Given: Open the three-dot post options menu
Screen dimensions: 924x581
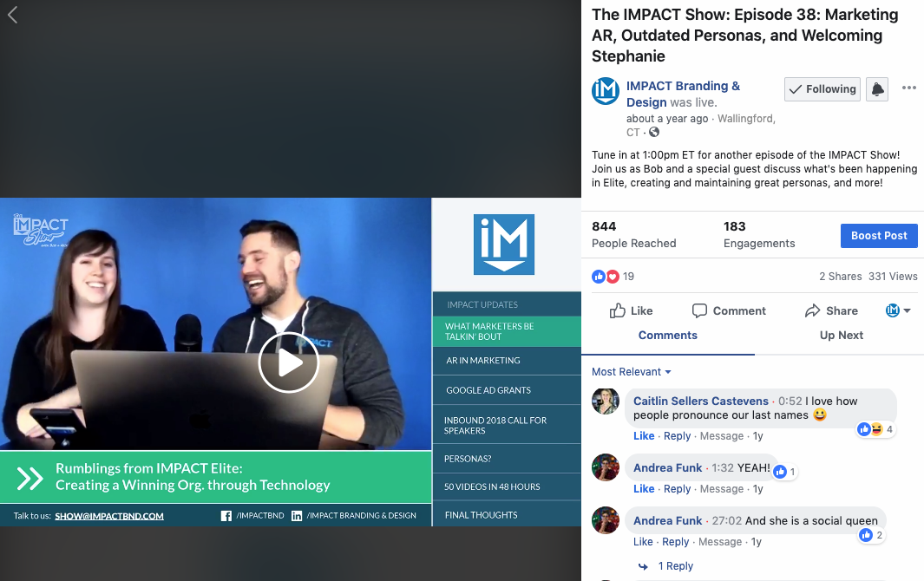Looking at the screenshot, I should point(908,88).
